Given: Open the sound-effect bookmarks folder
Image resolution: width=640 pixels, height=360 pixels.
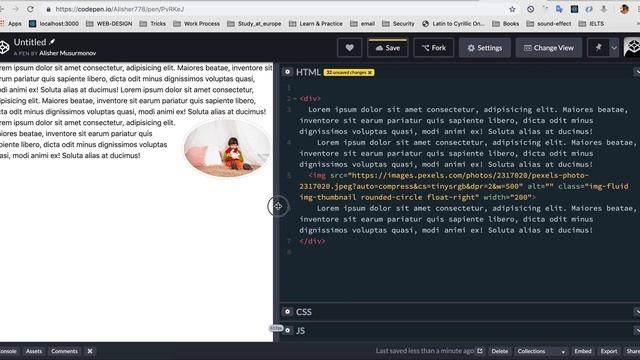Looking at the screenshot, I should click(x=549, y=24).
